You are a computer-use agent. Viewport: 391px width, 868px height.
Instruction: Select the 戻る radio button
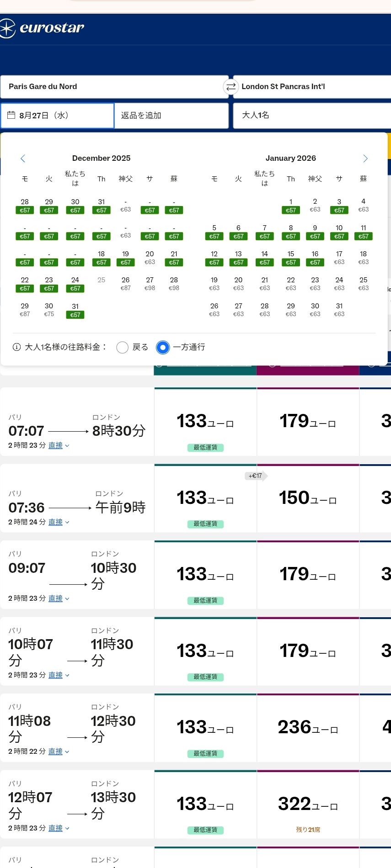click(122, 348)
